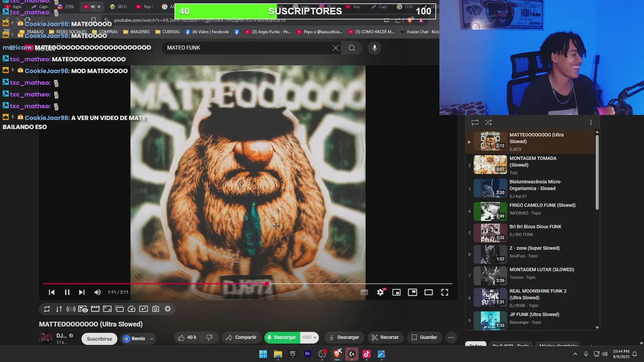Click the Suscribirse button
Viewport: 644px width, 362px height.
[99, 339]
